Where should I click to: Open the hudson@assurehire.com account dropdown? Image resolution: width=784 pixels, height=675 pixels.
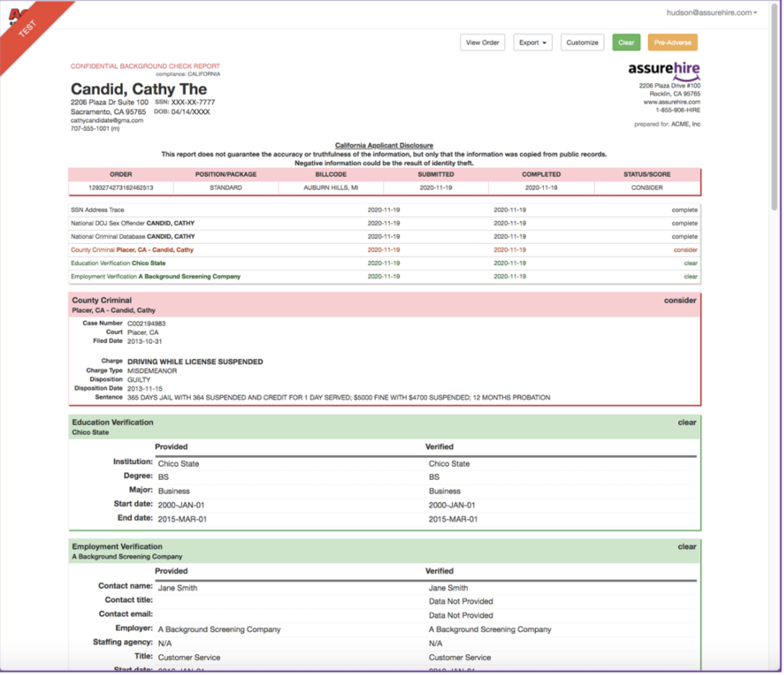(711, 13)
